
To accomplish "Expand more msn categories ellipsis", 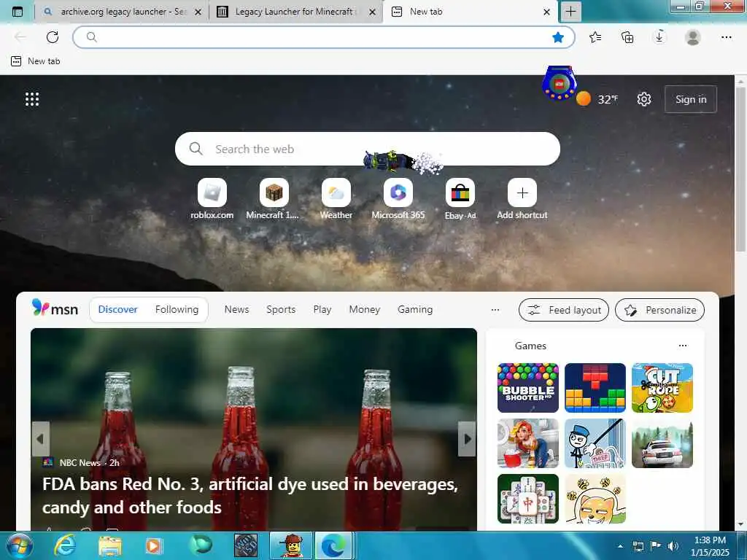I will 495,309.
